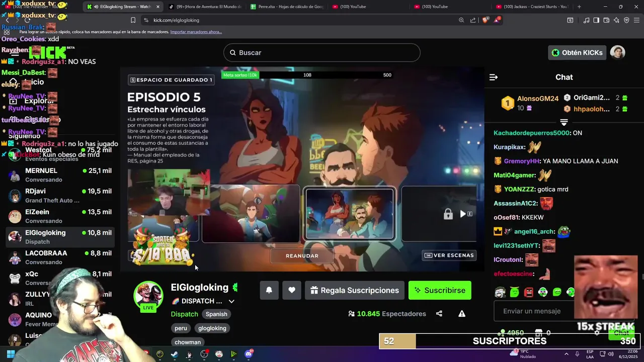The image size is (644, 362).
Task: Click the notification bell icon for ElGlogloking
Action: (269, 290)
